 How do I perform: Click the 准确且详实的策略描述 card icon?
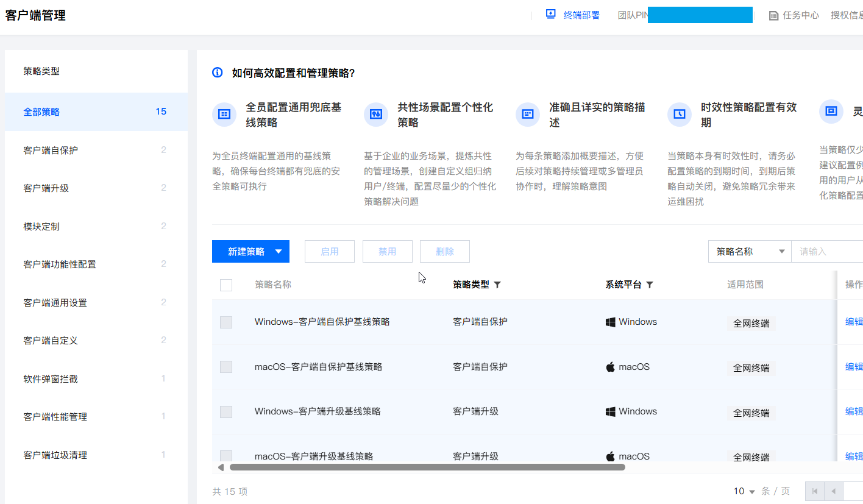(527, 114)
